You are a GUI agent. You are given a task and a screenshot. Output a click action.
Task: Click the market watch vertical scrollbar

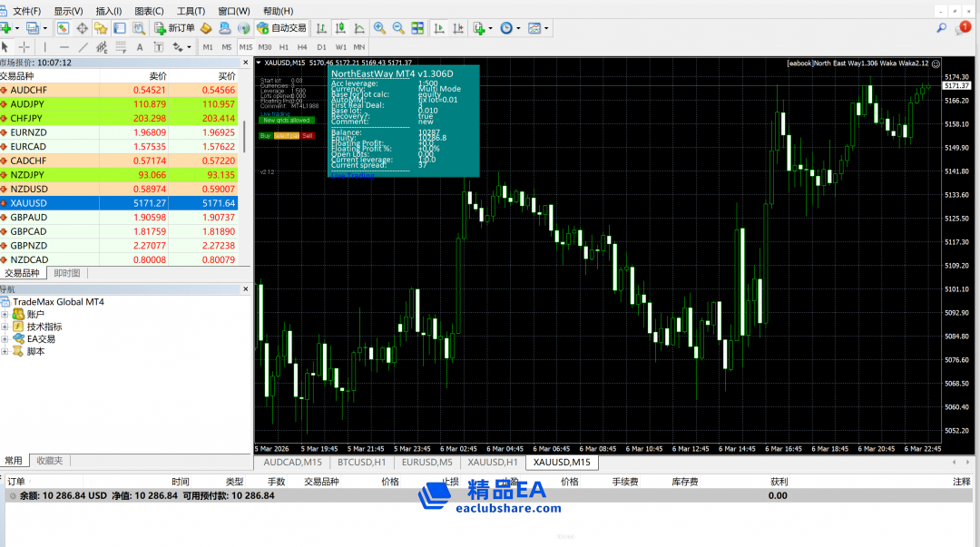click(x=245, y=136)
